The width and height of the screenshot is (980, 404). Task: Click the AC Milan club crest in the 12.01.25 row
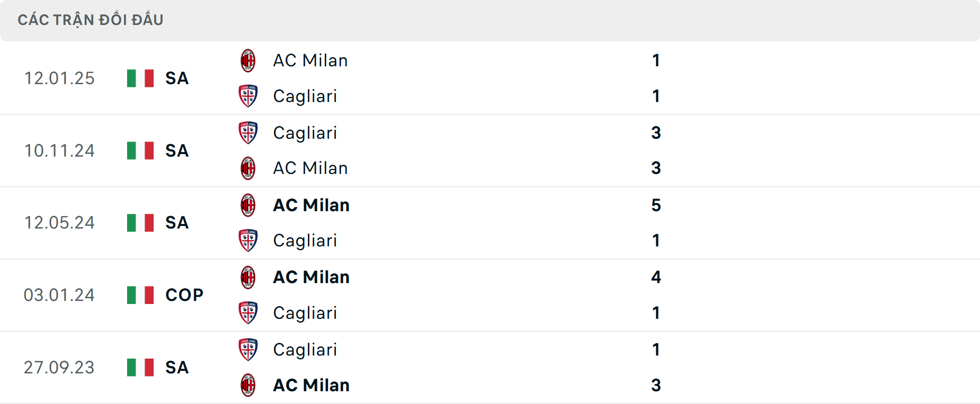point(248,60)
